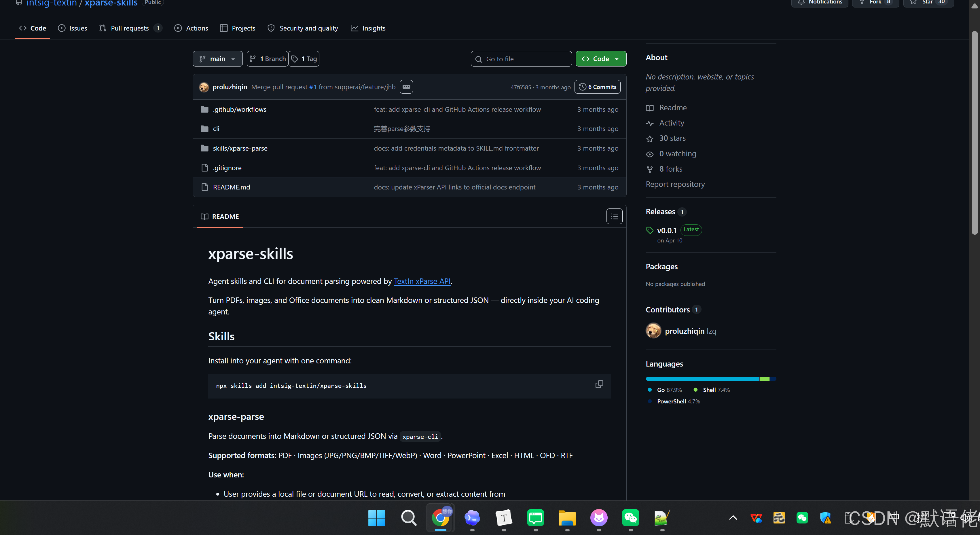Open pull request #1 link in commit message
The width and height of the screenshot is (980, 535).
point(313,87)
